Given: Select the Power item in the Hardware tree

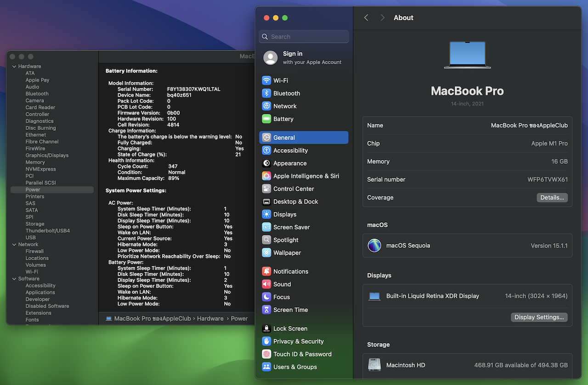Looking at the screenshot, I should [x=52, y=190].
